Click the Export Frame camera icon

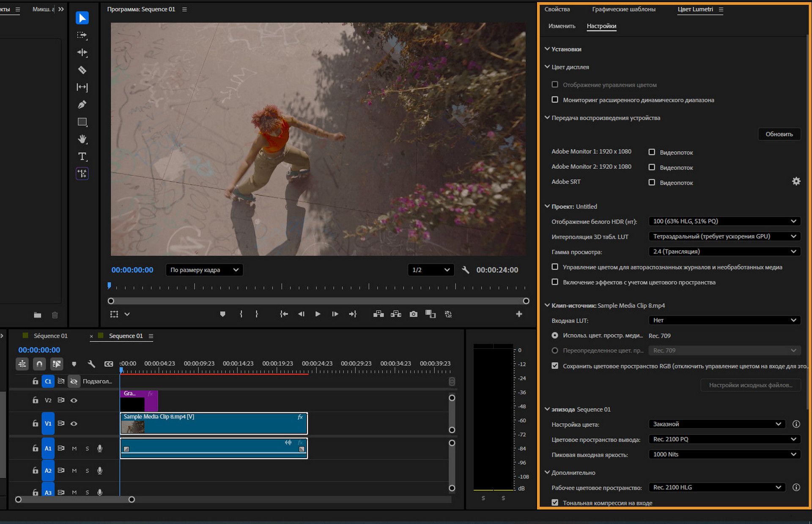pyautogui.click(x=413, y=314)
